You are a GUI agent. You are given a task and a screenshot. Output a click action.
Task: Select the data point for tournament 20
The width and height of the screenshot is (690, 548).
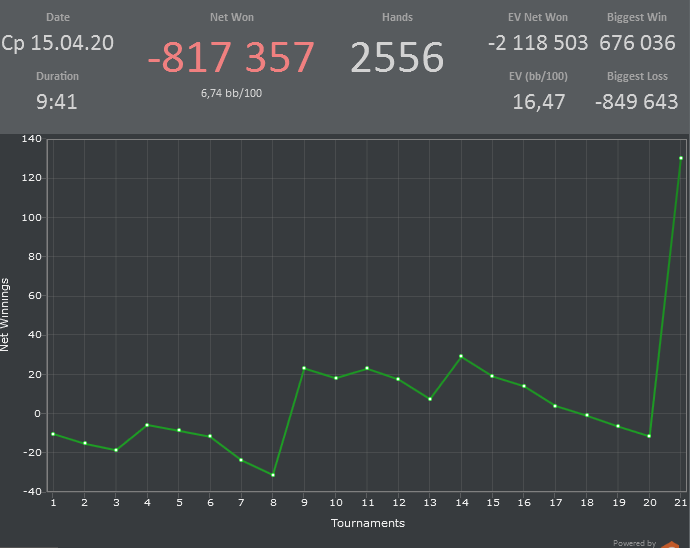pos(649,436)
